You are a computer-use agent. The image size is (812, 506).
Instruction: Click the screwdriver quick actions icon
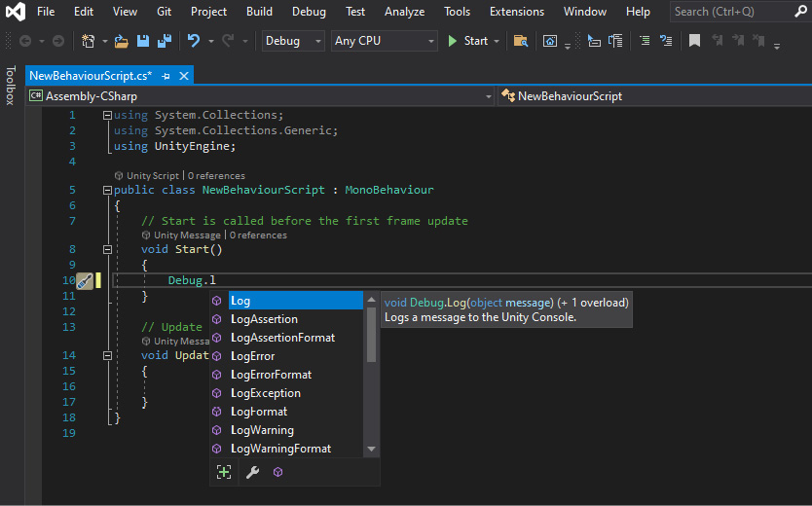coord(85,281)
